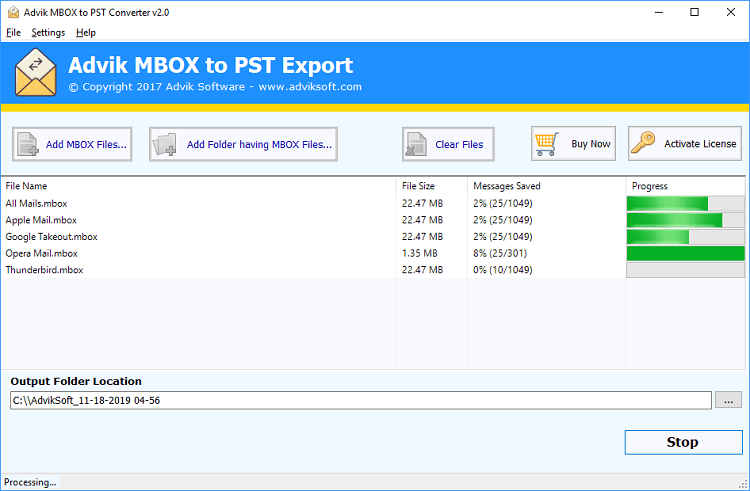Minimize the Advik MBOX converter window
The height and width of the screenshot is (491, 750).
tap(659, 12)
